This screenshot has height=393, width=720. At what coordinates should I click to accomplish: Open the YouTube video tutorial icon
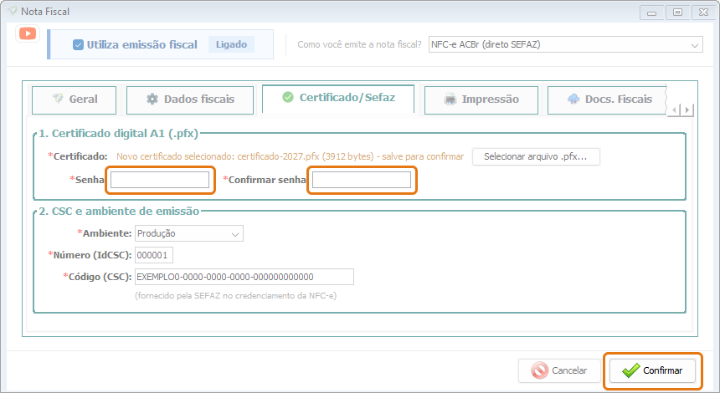(x=28, y=34)
